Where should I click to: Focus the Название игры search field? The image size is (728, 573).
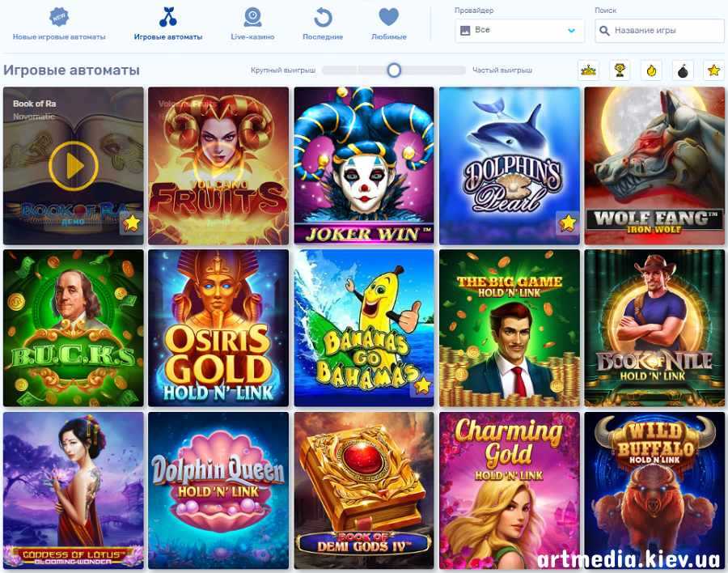tap(660, 31)
